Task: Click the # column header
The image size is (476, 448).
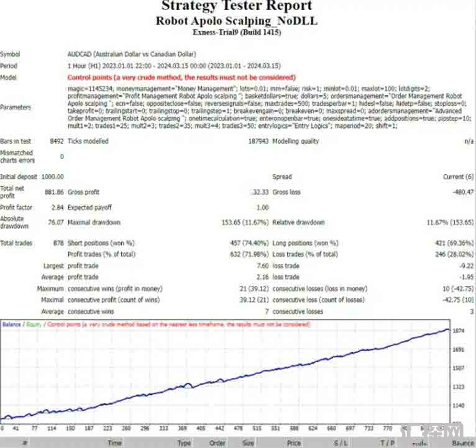Action: click(x=25, y=443)
